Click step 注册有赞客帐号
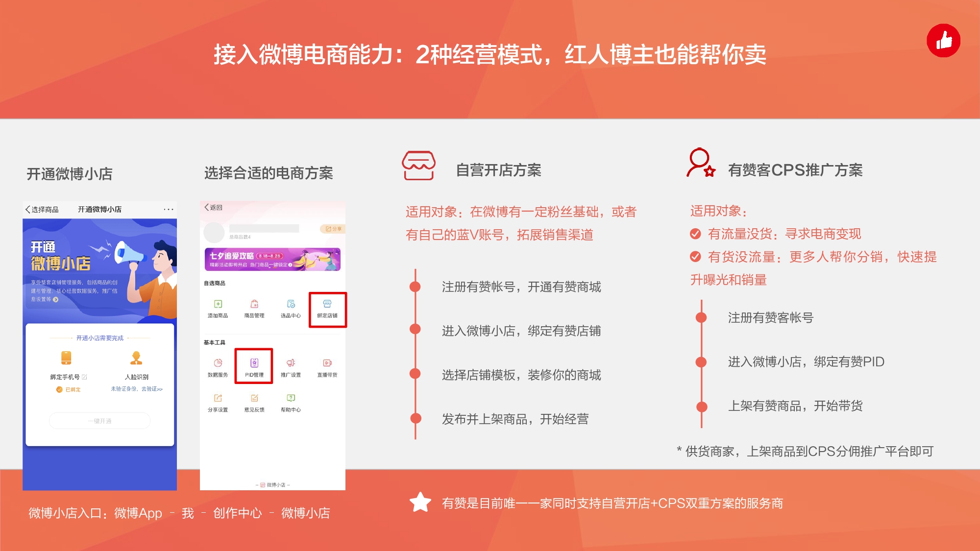The width and height of the screenshot is (980, 551). coord(770,318)
